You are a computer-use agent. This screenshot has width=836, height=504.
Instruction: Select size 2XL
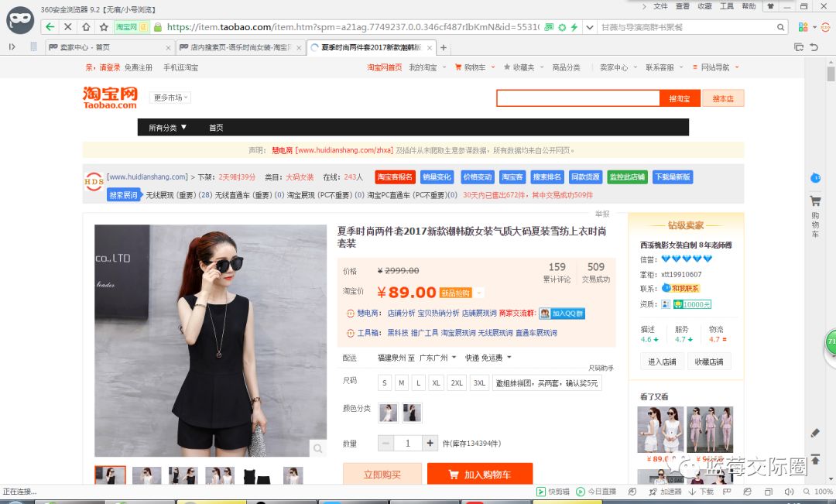tap(457, 383)
